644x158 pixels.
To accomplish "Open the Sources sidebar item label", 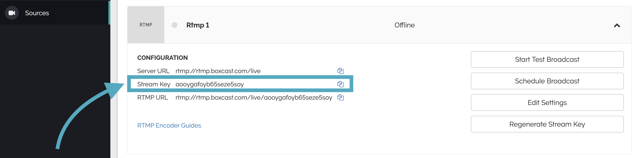I will click(x=37, y=13).
